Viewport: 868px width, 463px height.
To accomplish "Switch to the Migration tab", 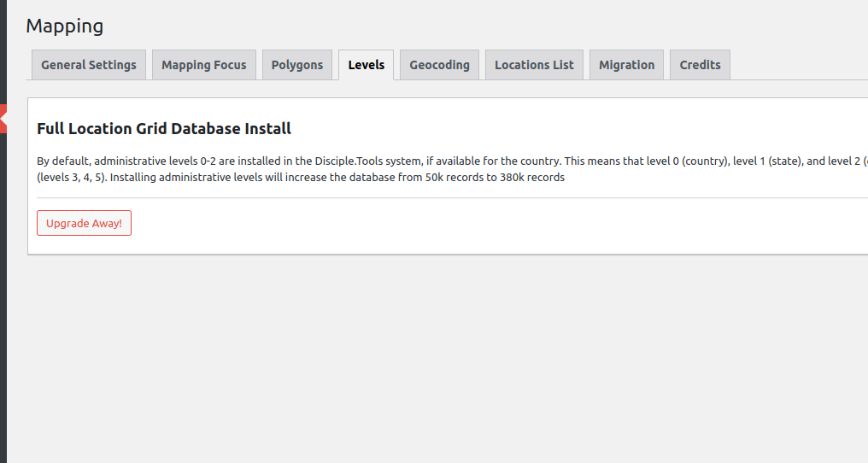I will [x=626, y=65].
